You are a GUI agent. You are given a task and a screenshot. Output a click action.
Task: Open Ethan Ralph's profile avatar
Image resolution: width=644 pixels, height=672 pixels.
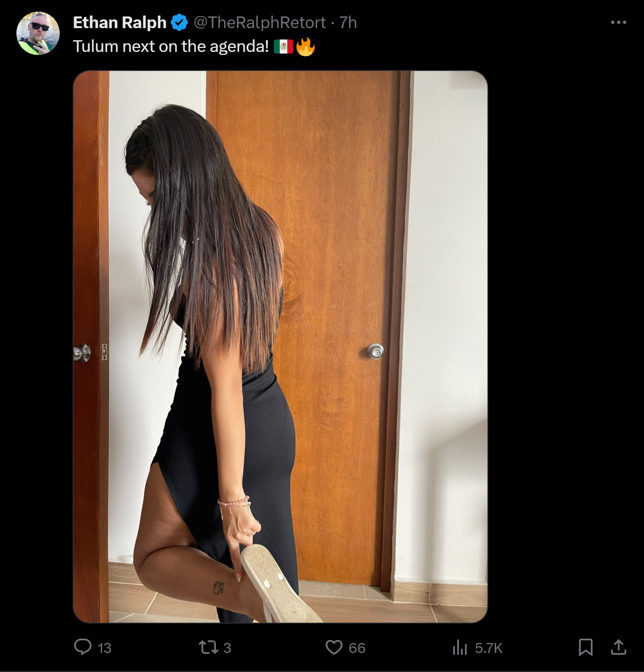click(x=38, y=33)
